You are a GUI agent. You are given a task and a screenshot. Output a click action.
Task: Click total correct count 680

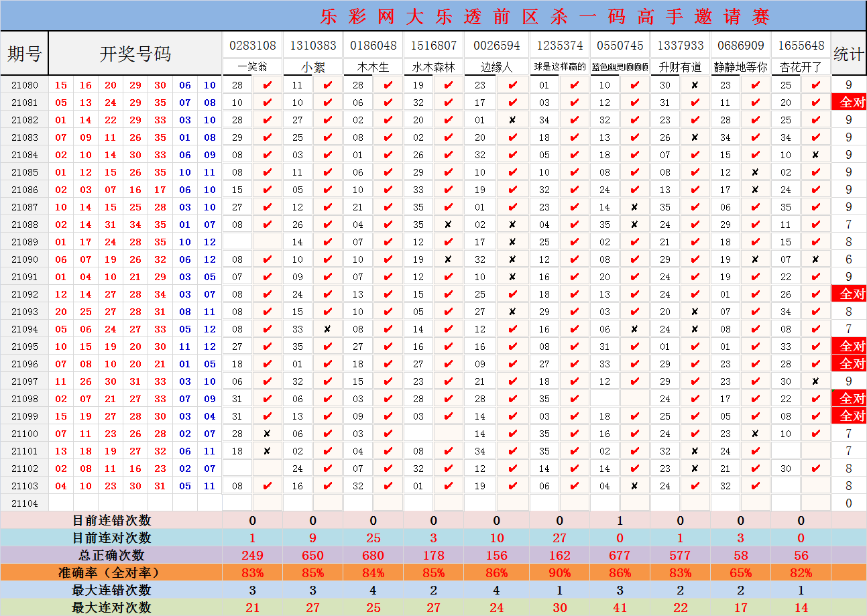[373, 555]
